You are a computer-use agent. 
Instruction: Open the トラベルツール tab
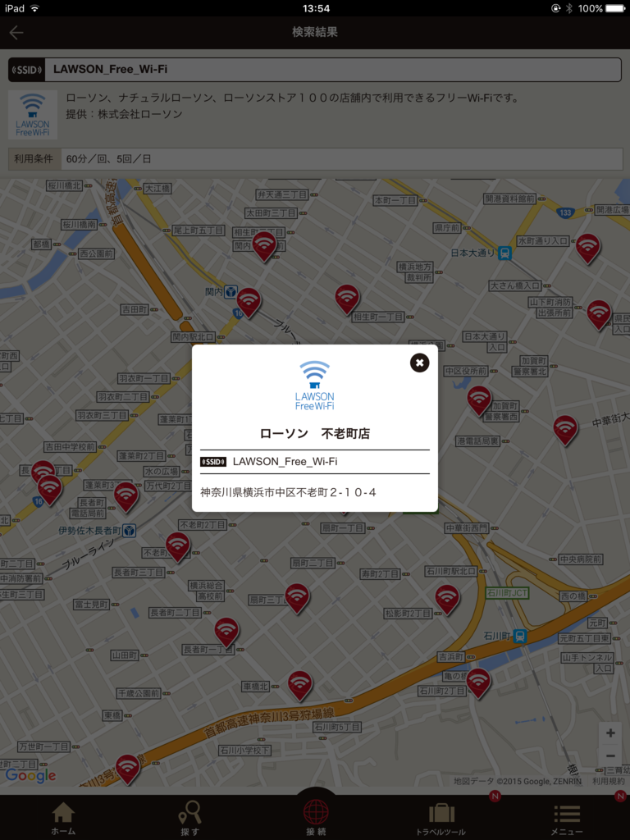point(441,818)
